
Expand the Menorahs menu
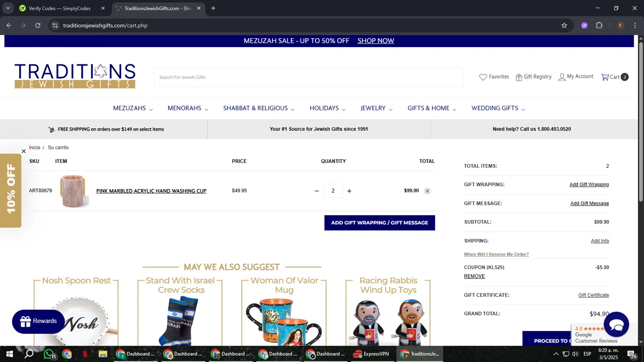click(x=188, y=109)
